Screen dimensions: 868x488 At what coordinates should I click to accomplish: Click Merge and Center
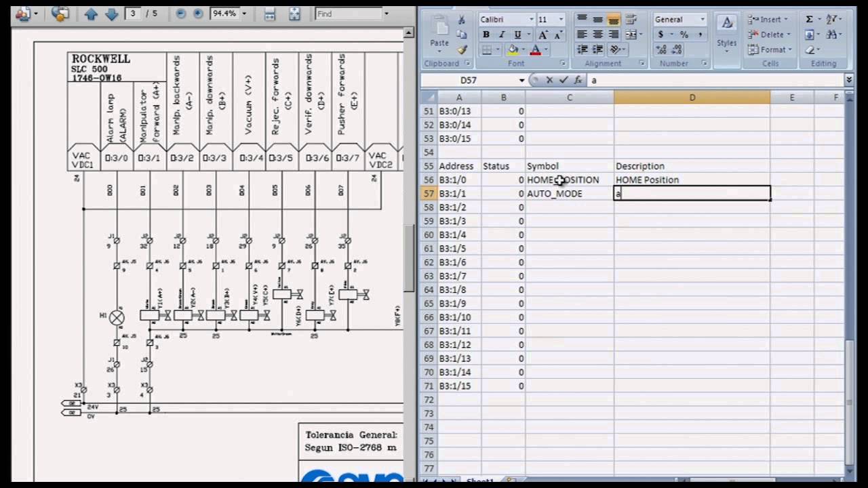[x=630, y=35]
